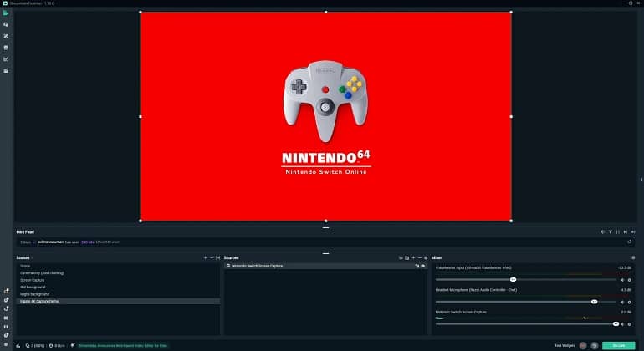Select 'Elgato 4K Capture Demo' scene

pos(118,301)
